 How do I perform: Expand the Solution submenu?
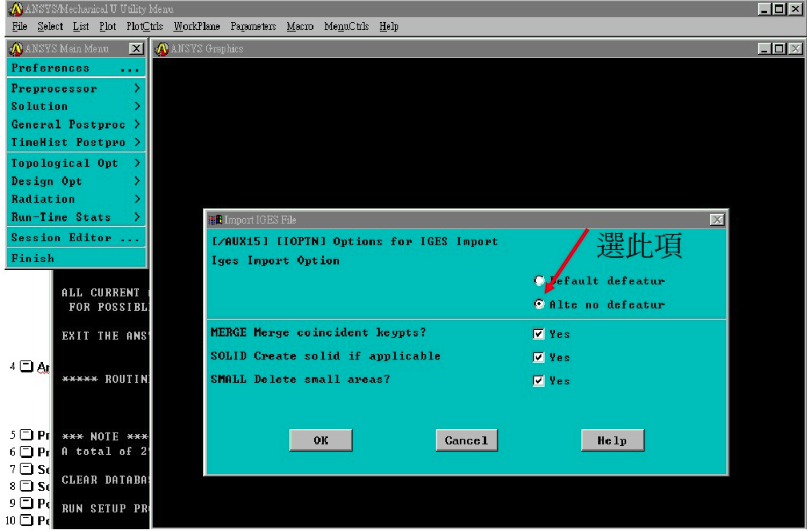coord(76,107)
